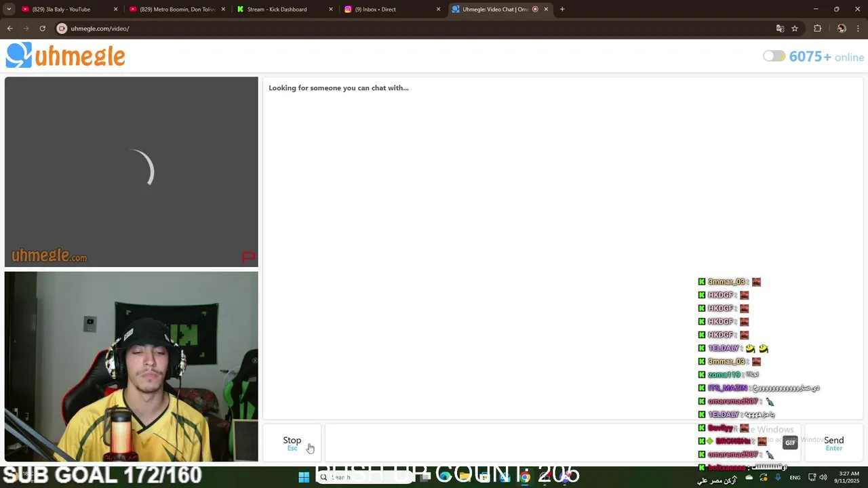
Task: Toggle the dark mode switch beside online count
Action: point(774,56)
